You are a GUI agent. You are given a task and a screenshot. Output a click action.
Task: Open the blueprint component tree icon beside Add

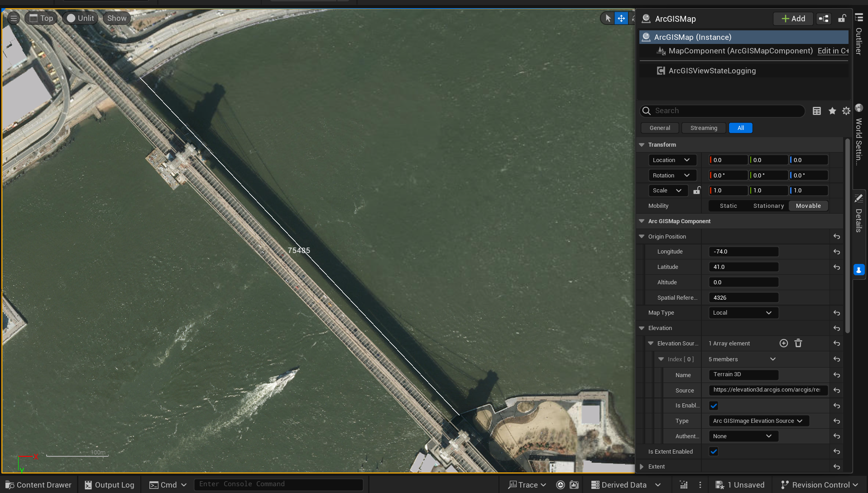click(x=823, y=19)
